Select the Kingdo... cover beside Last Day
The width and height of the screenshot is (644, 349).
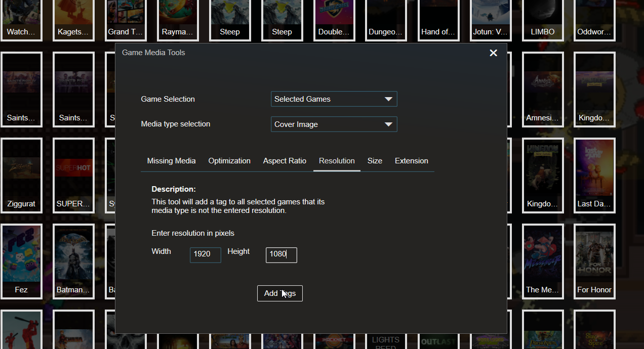[543, 176]
